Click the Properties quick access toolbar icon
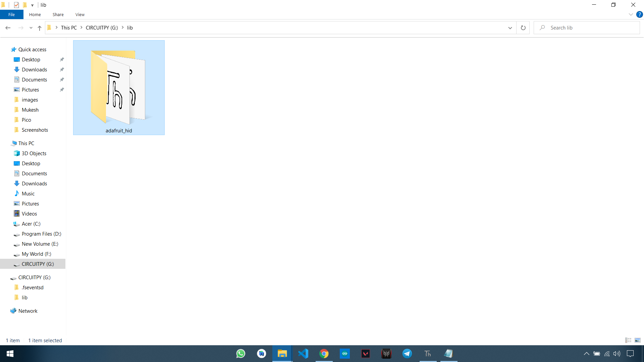 pyautogui.click(x=16, y=5)
